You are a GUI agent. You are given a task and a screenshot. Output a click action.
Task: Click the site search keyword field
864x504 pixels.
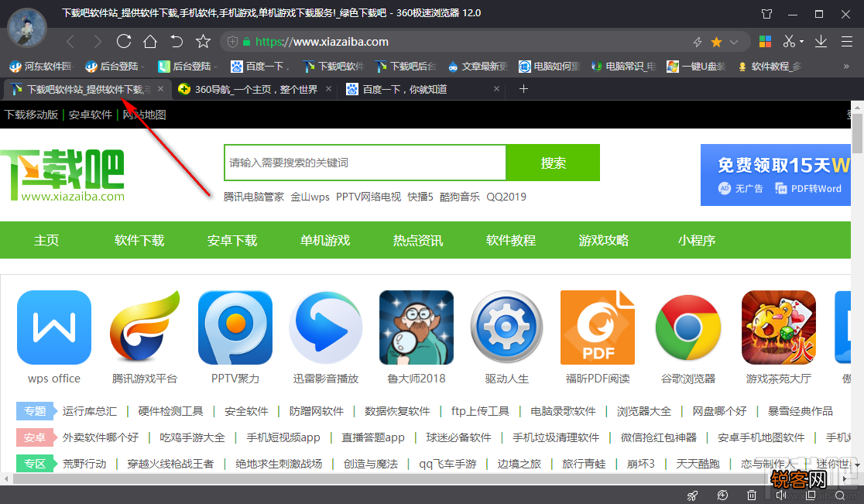click(365, 163)
